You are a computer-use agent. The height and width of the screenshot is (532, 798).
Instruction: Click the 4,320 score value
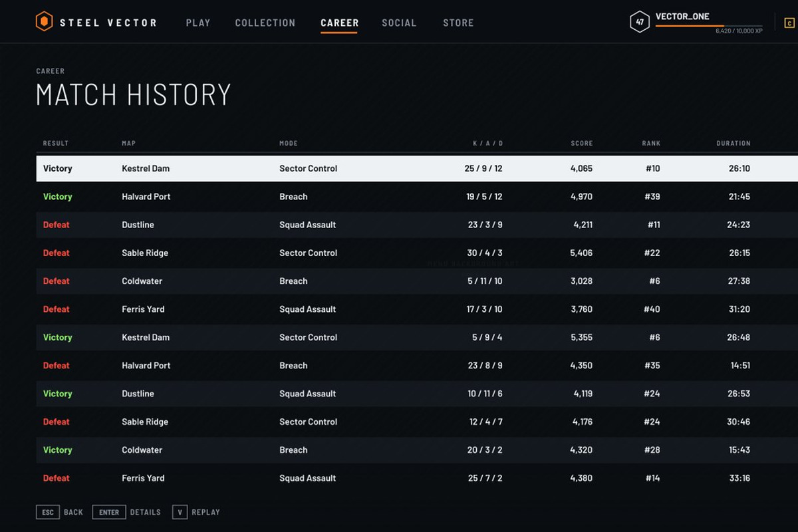click(581, 450)
